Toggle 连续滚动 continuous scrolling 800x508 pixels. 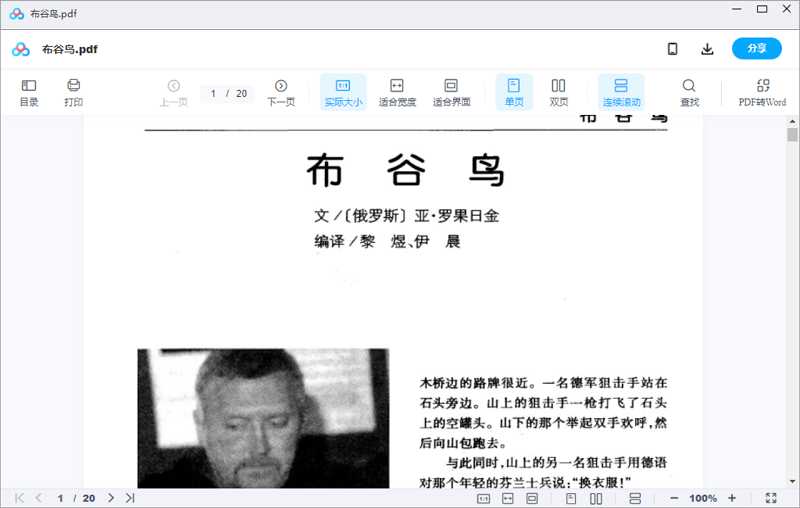coord(621,92)
